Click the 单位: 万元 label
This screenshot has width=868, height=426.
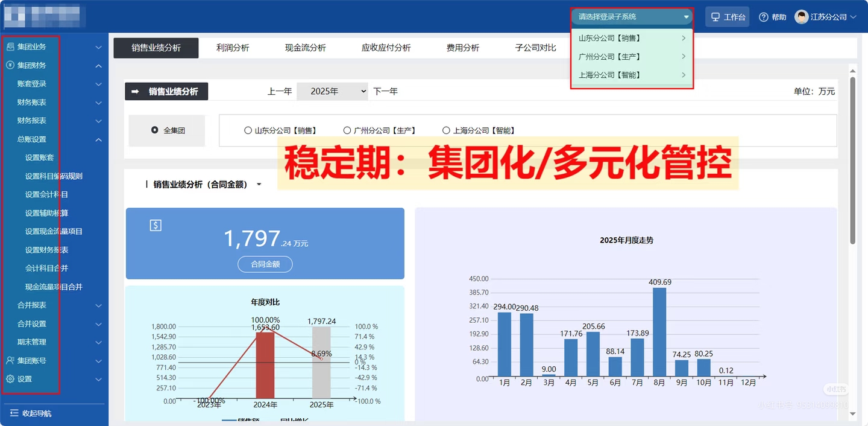click(x=814, y=91)
